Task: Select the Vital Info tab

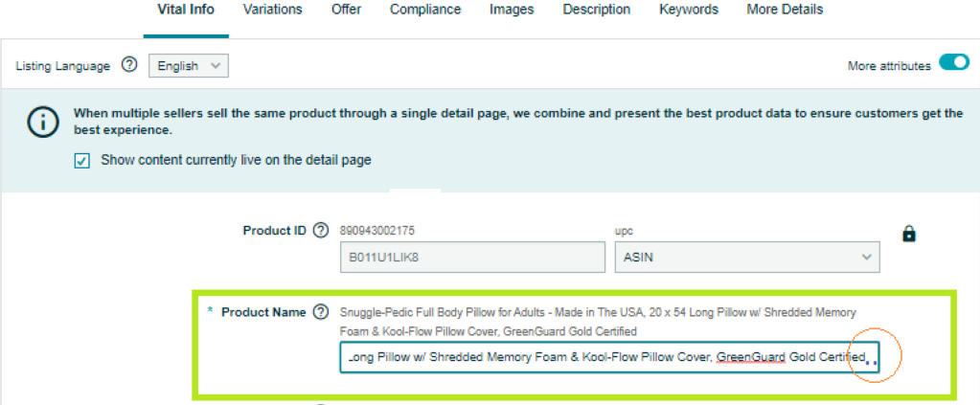Action: tap(186, 10)
